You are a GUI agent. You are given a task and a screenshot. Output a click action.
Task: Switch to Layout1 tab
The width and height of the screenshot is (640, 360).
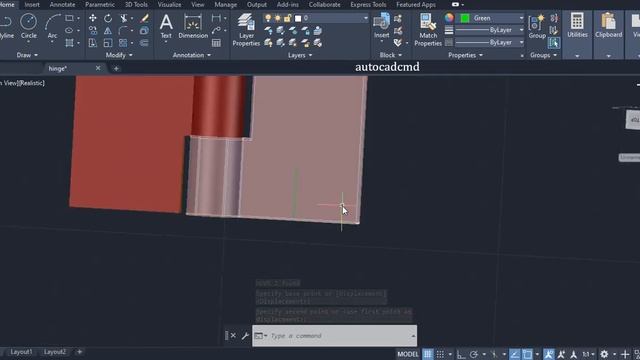[21, 352]
